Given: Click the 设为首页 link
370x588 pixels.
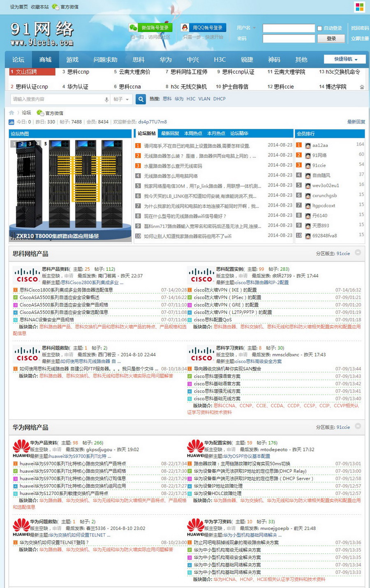Looking at the screenshot, I should [x=19, y=7].
